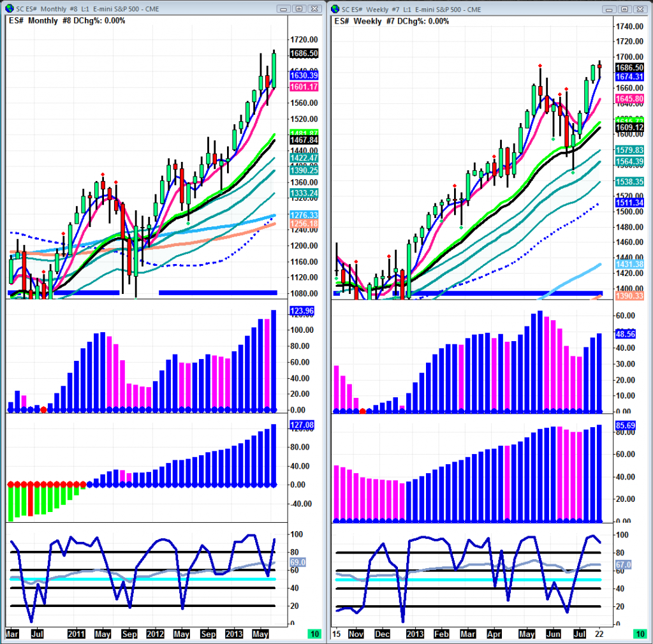Select the pink 1645.80 label on Weekly chart

click(x=629, y=99)
